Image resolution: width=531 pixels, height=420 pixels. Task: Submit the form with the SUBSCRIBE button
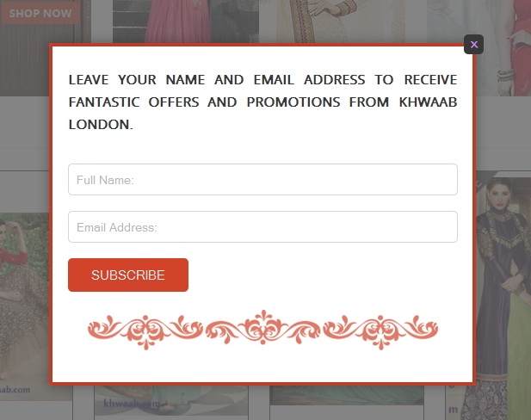128,275
